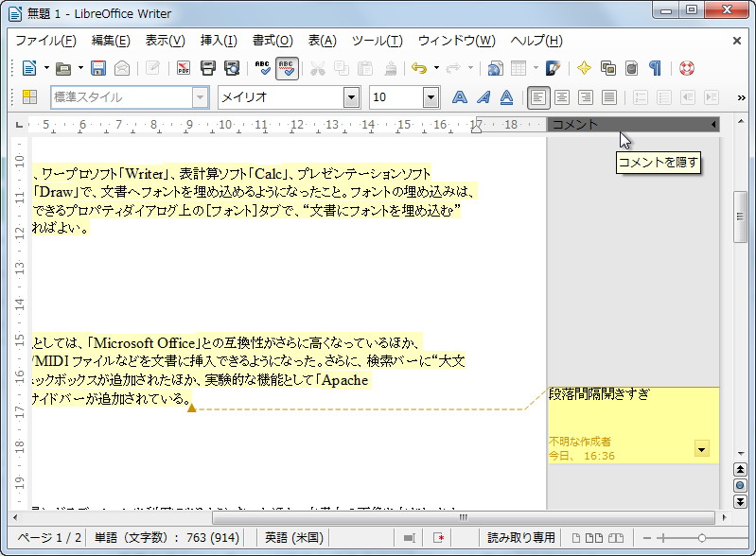Click the vertical scrollbar thumb

click(x=740, y=217)
